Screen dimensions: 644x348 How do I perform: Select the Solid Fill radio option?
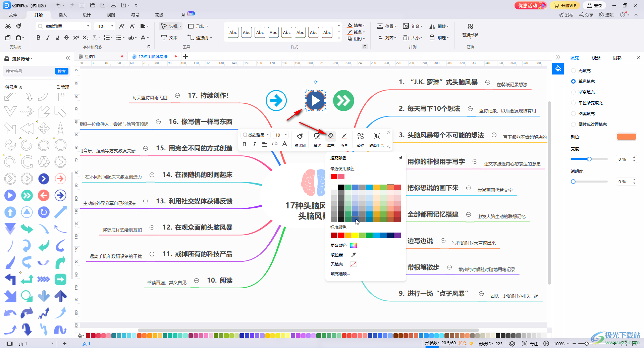click(573, 81)
